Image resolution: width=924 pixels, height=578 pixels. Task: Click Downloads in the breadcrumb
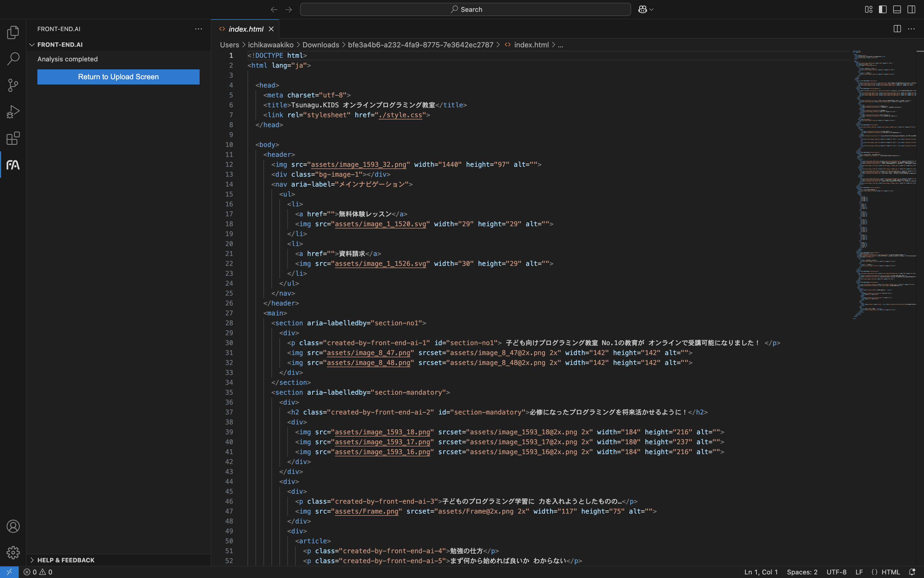(321, 45)
